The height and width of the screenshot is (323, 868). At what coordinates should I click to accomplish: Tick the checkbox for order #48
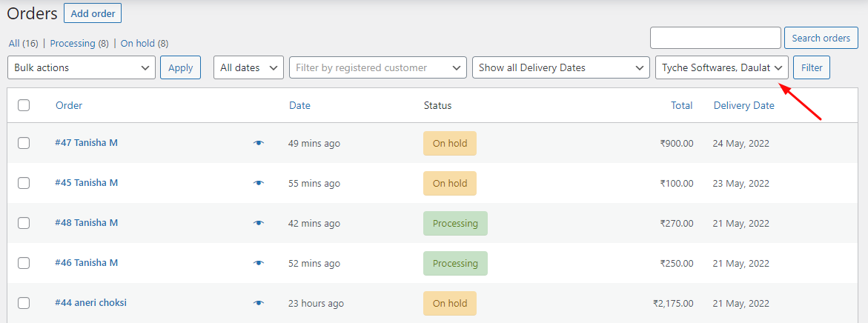(24, 223)
